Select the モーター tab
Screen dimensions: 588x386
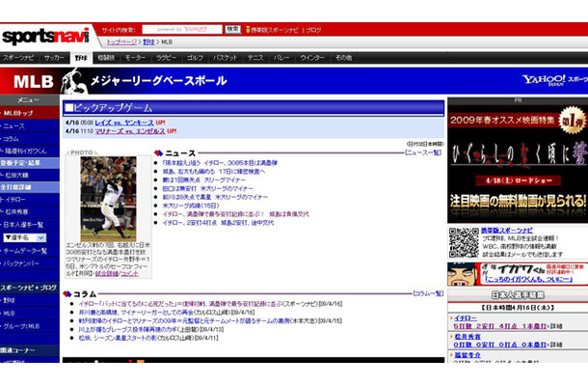click(x=135, y=58)
